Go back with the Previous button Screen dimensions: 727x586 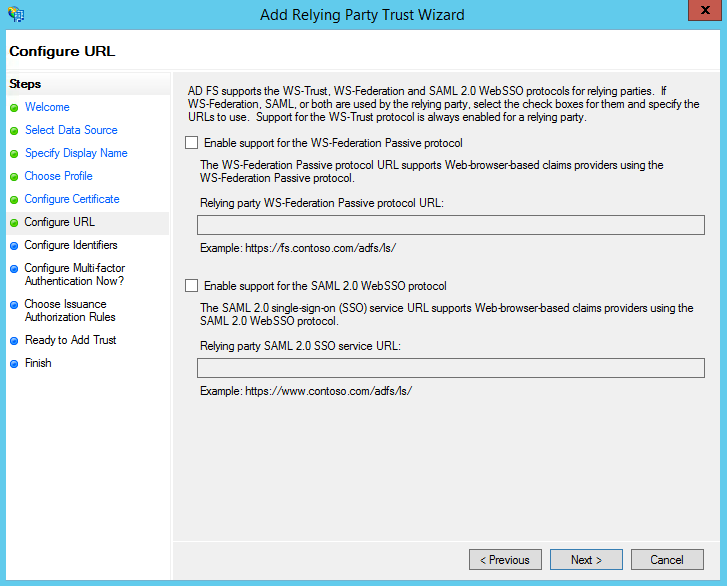(x=505, y=560)
